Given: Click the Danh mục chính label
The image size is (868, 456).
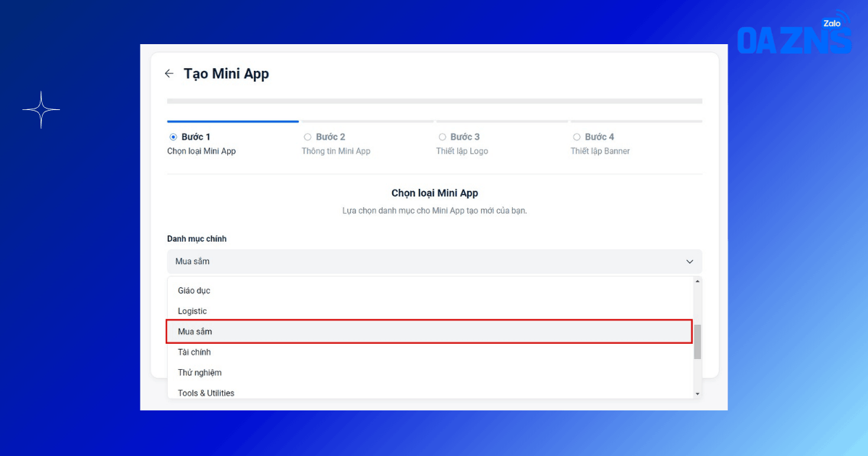Looking at the screenshot, I should pos(197,239).
